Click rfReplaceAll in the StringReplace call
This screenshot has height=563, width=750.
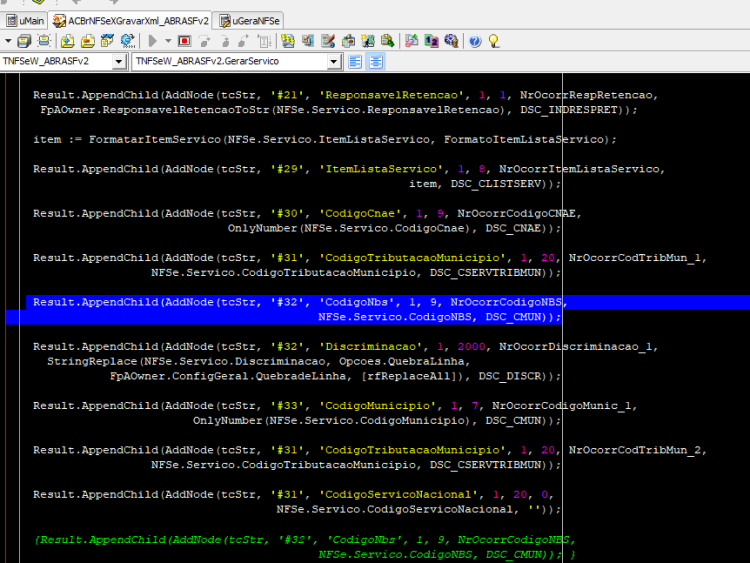[409, 376]
